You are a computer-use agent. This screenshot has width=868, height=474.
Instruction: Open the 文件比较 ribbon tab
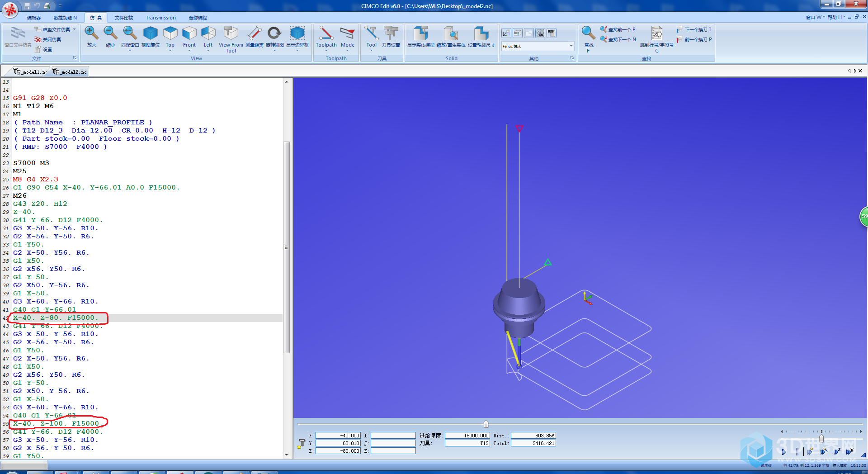(124, 18)
